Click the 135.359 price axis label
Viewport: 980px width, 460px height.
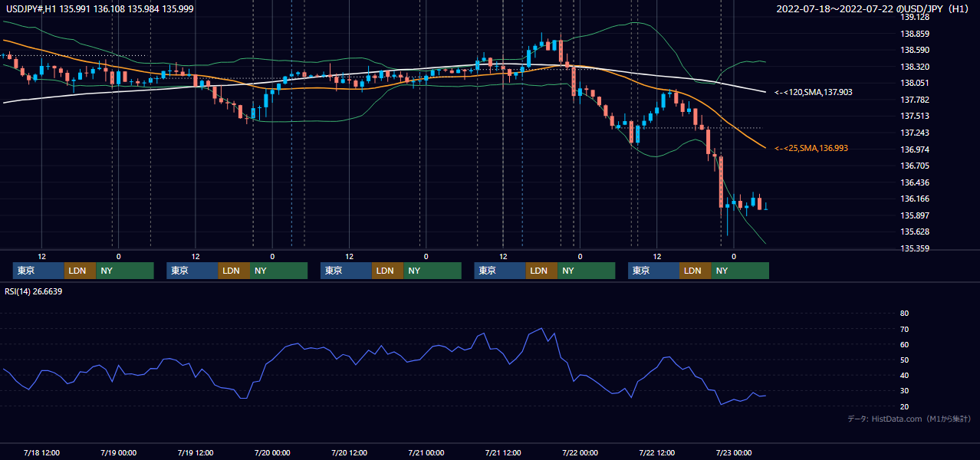click(915, 248)
